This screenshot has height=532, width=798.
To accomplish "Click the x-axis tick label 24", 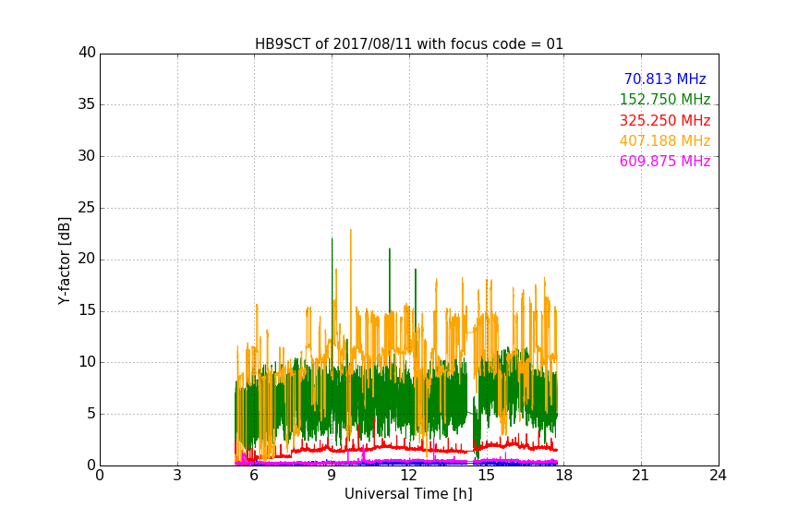I will click(718, 476).
